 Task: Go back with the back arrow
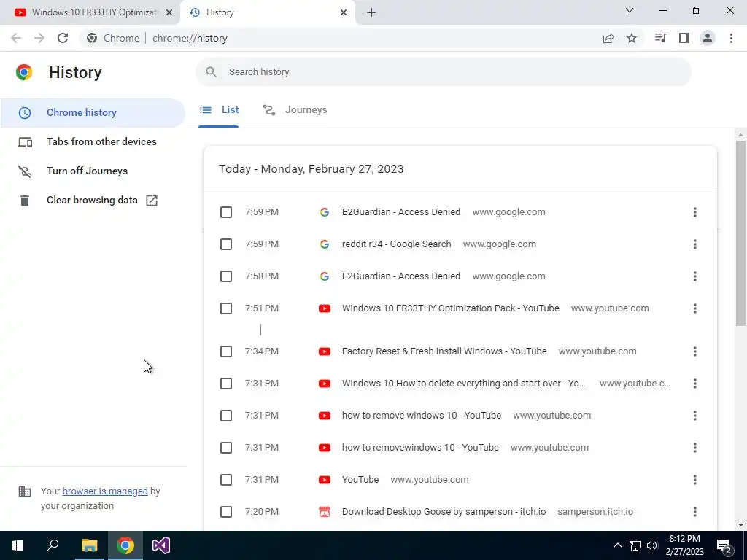point(16,38)
